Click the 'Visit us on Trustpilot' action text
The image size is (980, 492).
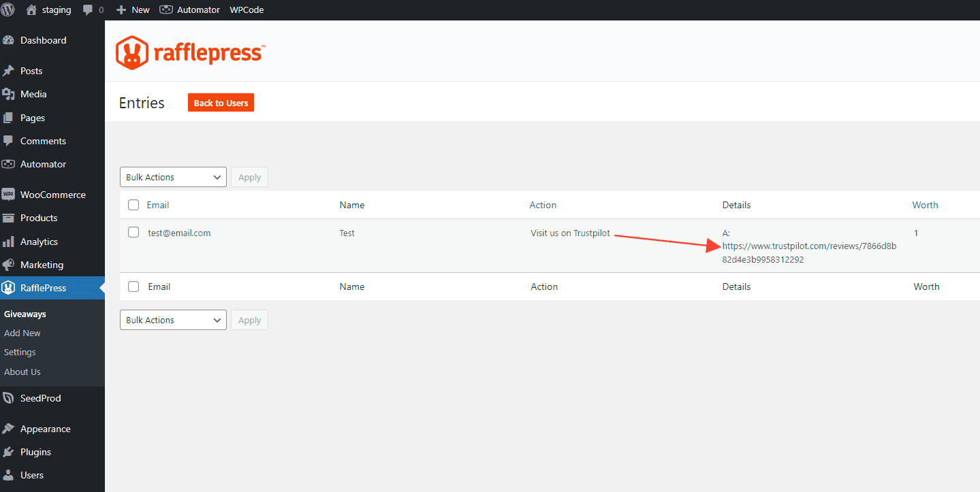(x=570, y=233)
